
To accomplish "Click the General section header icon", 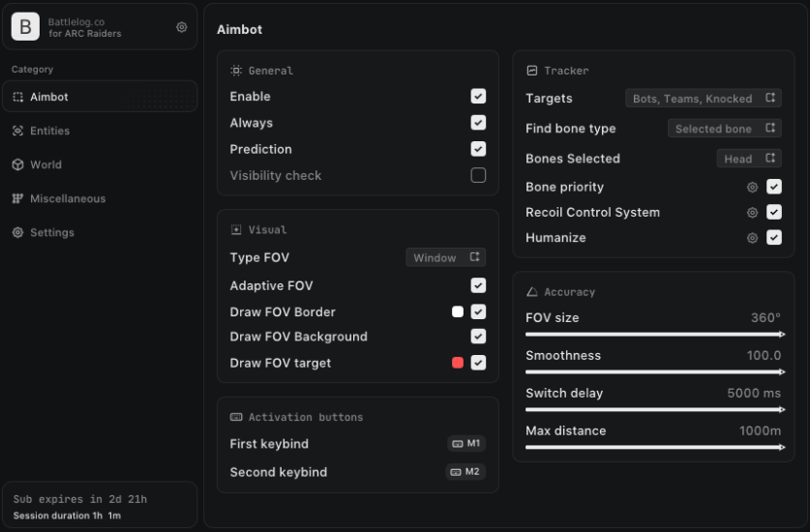I will [236, 71].
